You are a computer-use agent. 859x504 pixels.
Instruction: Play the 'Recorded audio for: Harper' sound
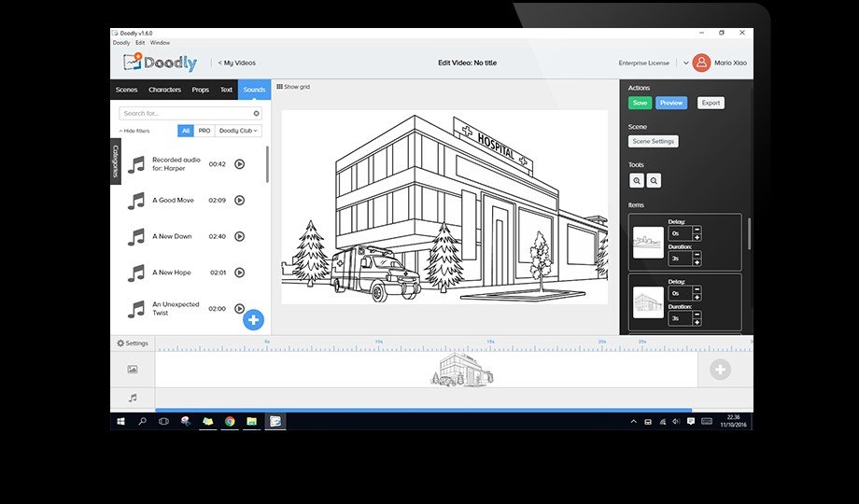239,164
